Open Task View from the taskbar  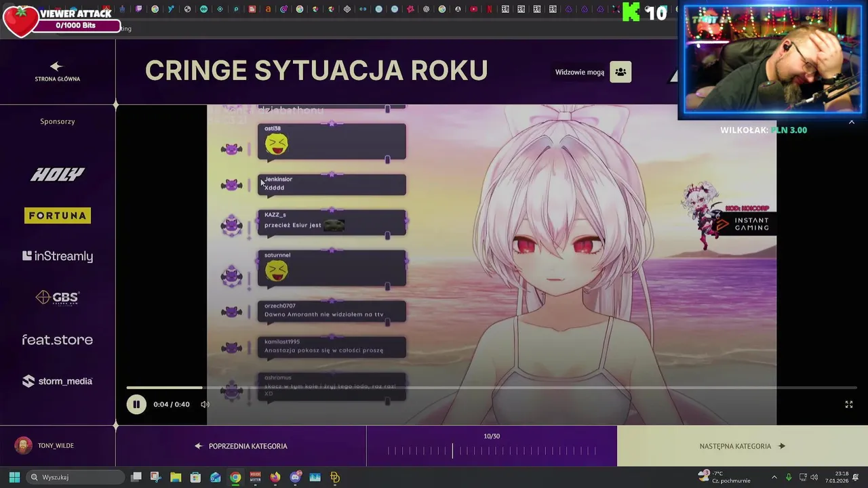tap(136, 477)
